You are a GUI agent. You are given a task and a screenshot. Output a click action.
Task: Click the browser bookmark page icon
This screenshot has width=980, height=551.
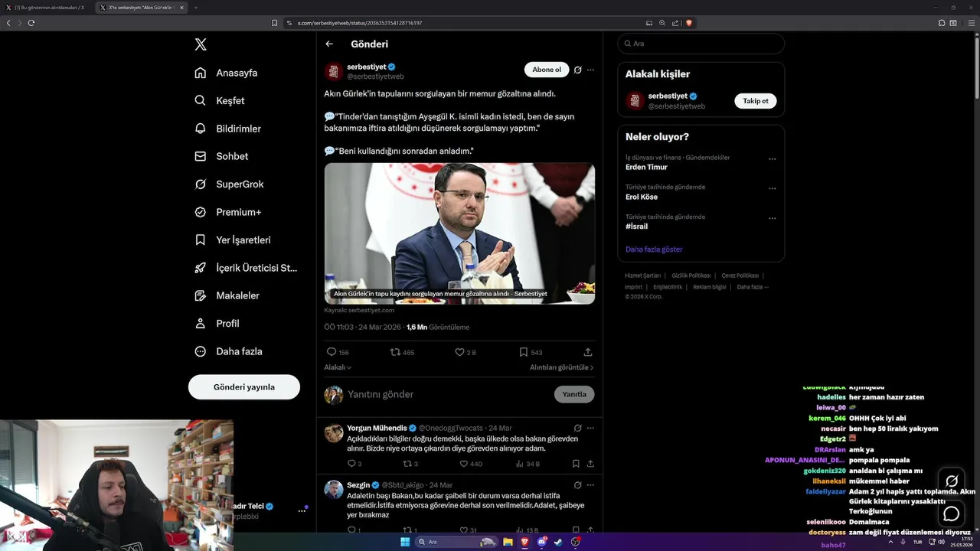tap(274, 23)
